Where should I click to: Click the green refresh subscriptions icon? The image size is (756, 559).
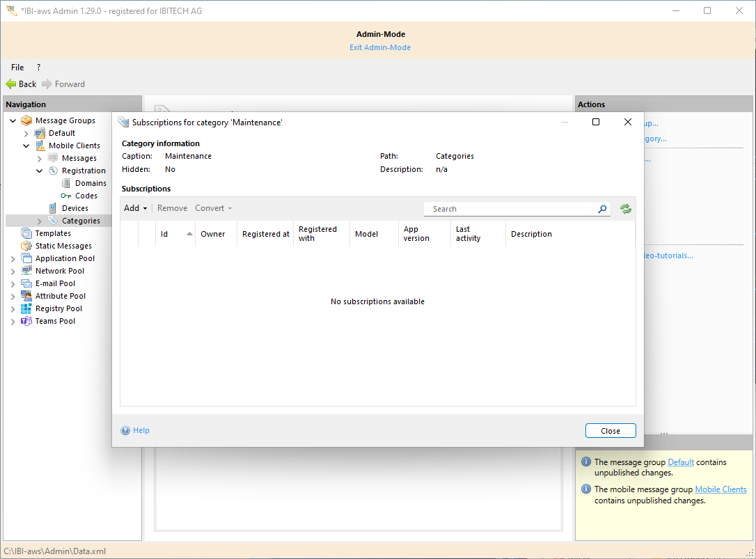tap(626, 209)
